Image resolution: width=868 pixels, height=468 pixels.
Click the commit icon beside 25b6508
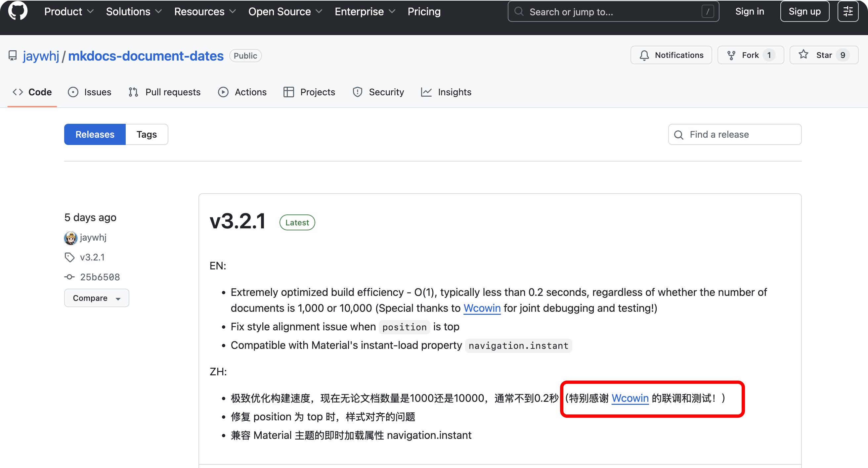(x=69, y=277)
